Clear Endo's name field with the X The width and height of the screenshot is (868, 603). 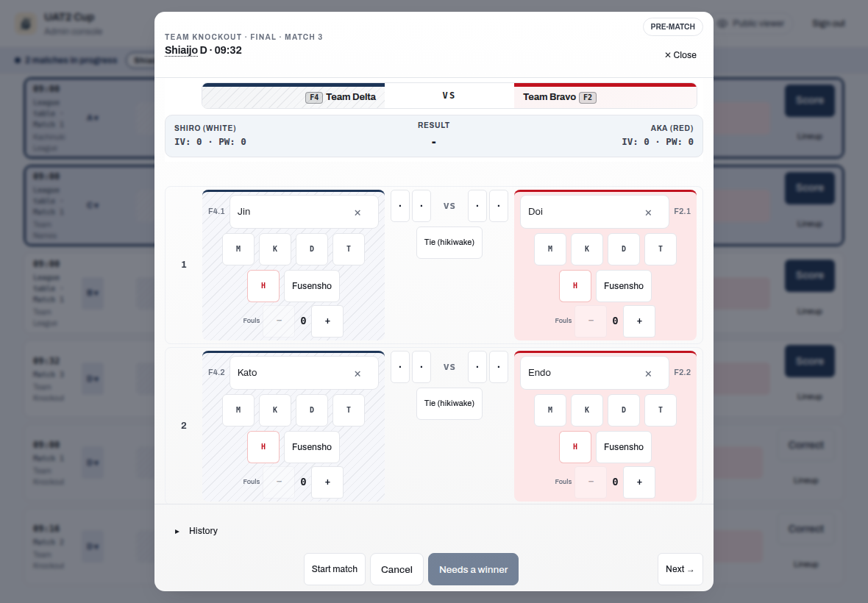point(648,374)
